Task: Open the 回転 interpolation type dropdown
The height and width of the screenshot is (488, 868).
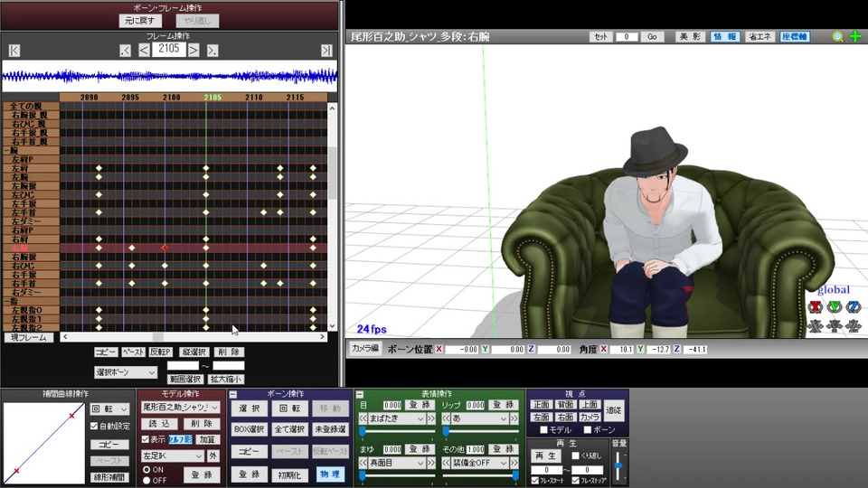Action: (x=109, y=408)
